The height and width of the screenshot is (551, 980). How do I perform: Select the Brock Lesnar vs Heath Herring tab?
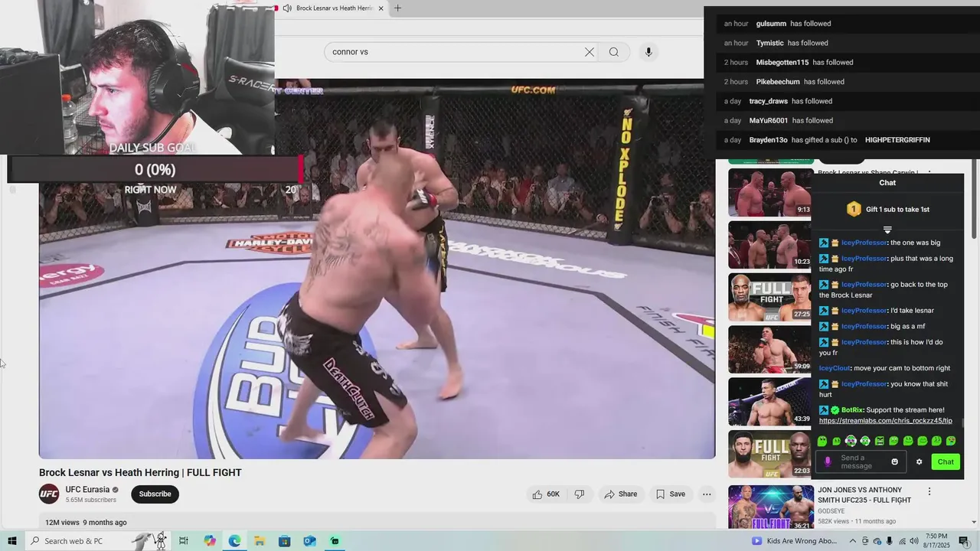(x=333, y=8)
